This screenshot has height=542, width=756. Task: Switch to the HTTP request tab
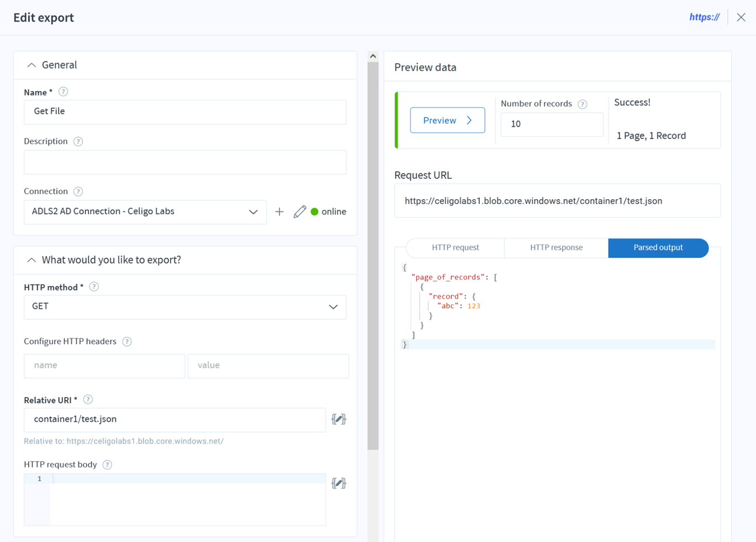[455, 248]
